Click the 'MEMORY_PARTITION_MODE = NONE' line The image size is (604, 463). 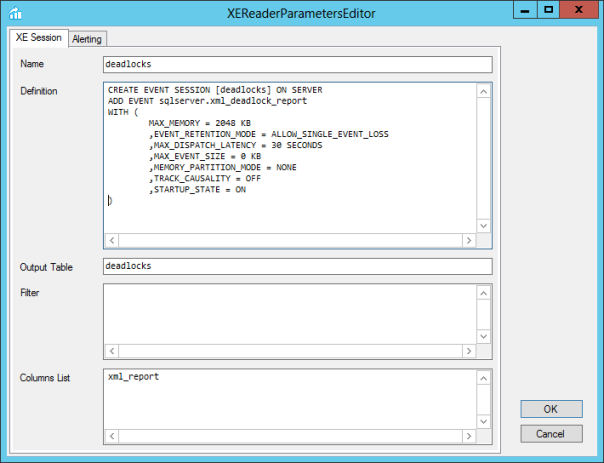pos(223,168)
